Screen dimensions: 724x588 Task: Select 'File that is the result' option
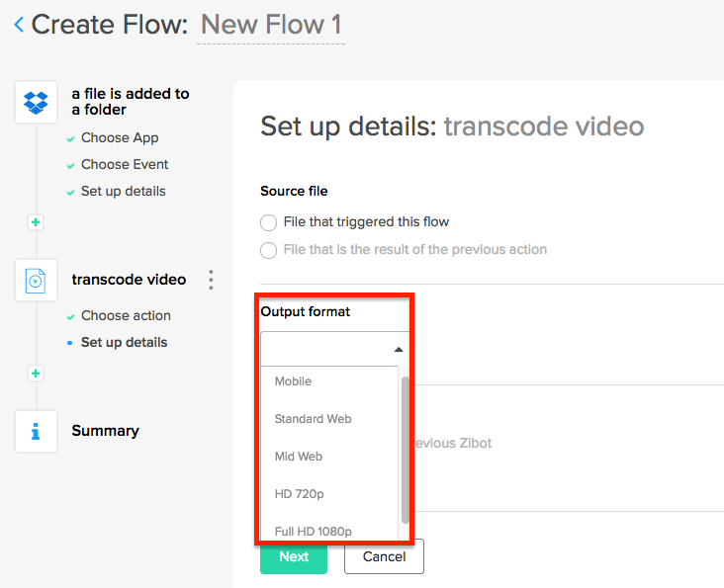click(268, 250)
